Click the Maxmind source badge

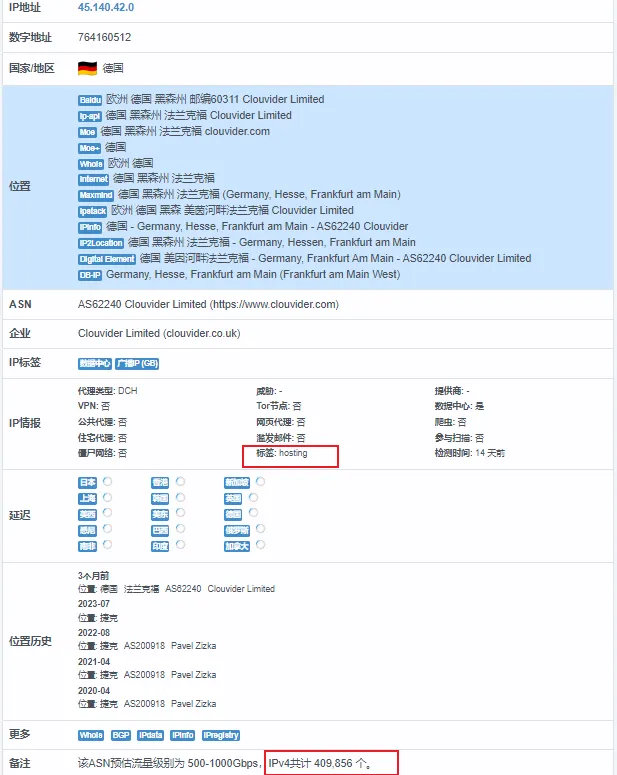(96, 195)
